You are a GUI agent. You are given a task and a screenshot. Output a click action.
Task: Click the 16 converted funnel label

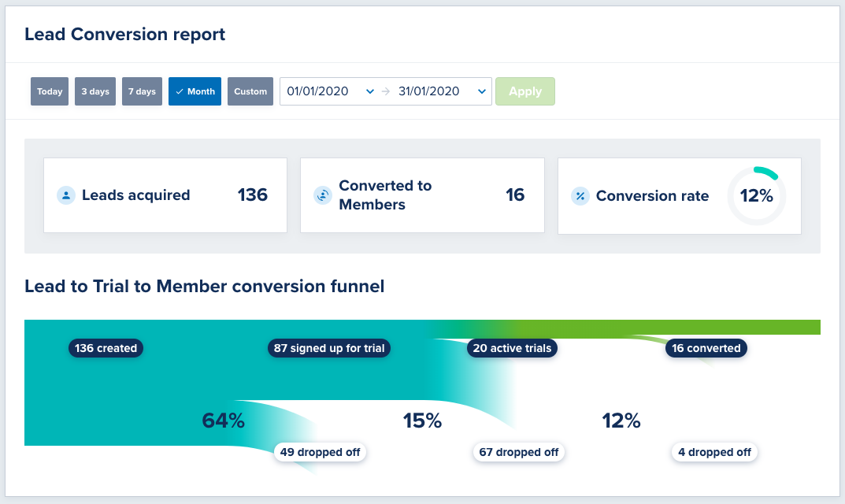(x=706, y=348)
